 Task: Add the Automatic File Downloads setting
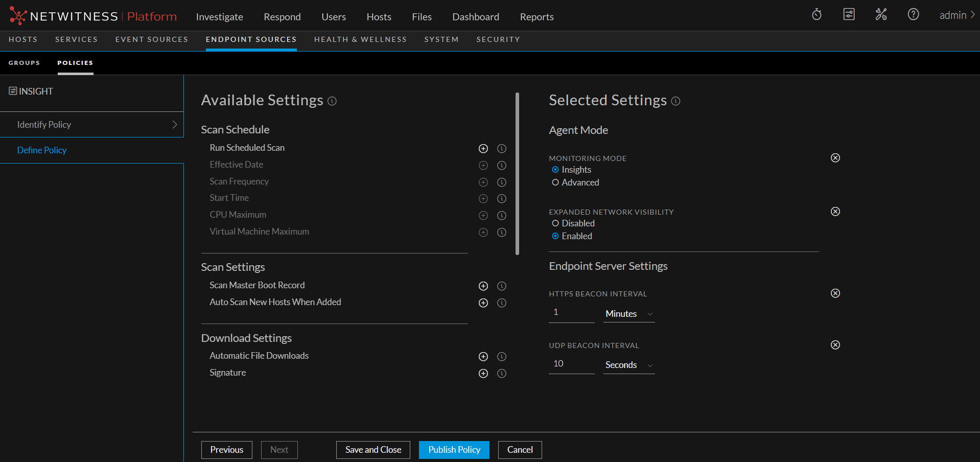(483, 357)
